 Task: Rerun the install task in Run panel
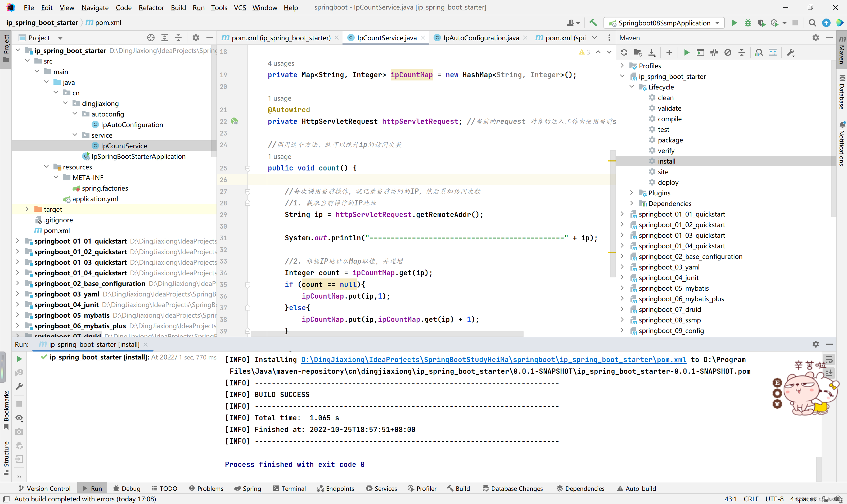(x=19, y=359)
